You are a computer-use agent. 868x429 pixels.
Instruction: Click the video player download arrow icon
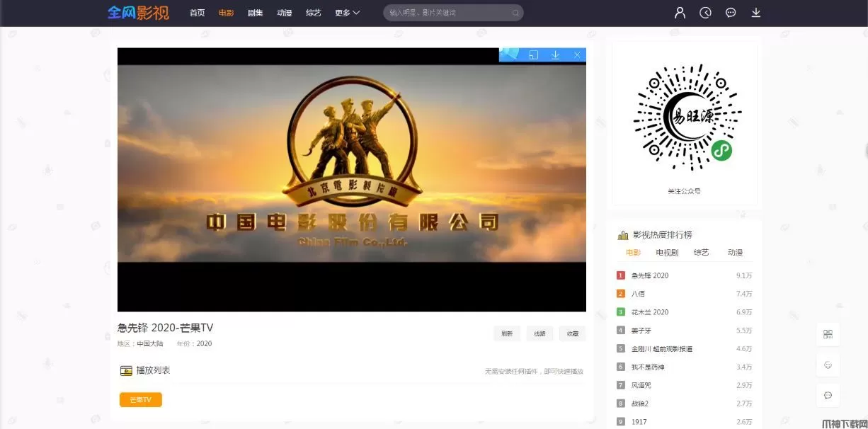point(555,55)
